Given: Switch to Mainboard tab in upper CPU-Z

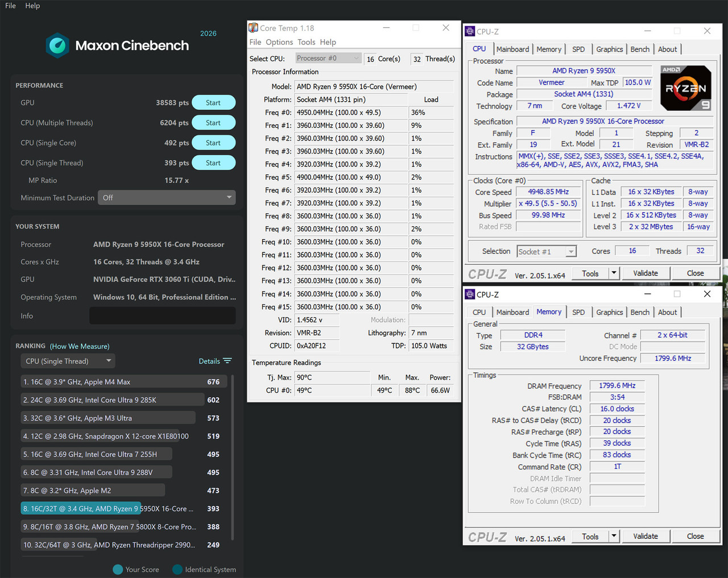Looking at the screenshot, I should (512, 49).
